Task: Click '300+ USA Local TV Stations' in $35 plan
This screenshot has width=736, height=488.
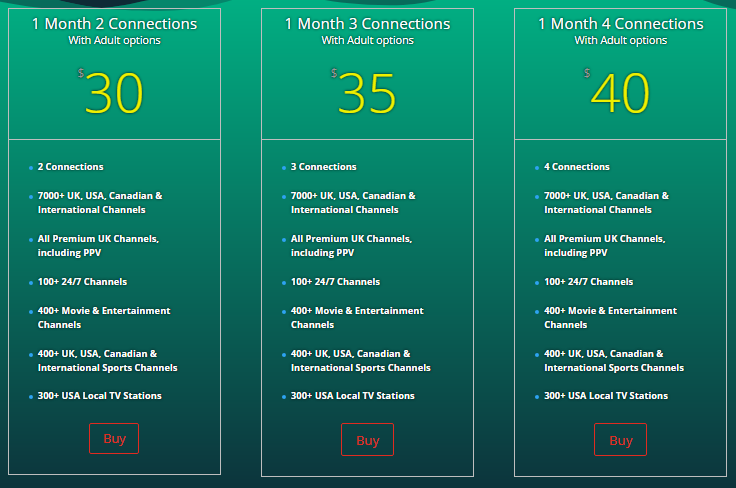Action: click(353, 396)
